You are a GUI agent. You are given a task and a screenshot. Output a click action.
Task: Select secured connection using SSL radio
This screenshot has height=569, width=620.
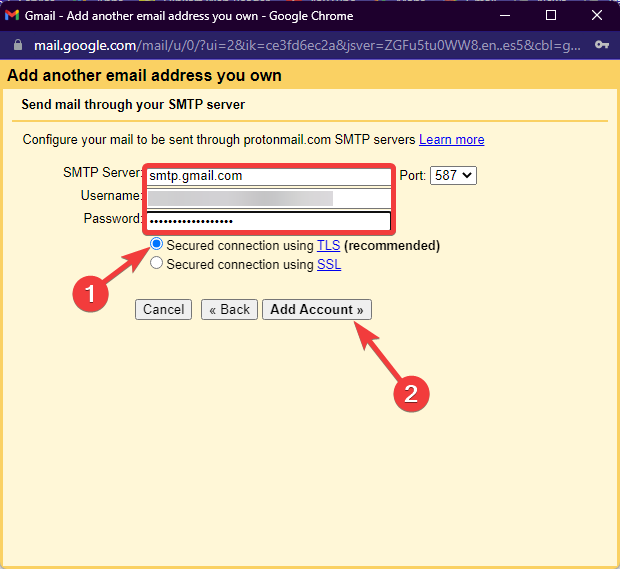point(156,263)
